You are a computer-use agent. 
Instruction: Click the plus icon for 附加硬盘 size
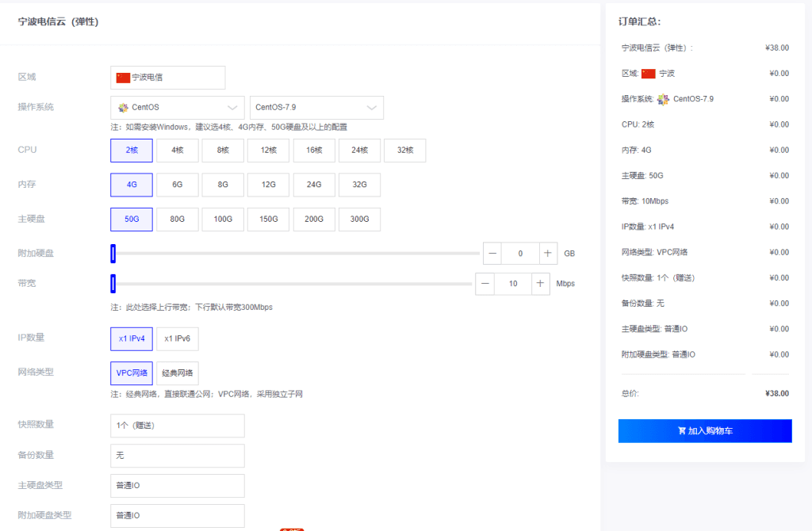(548, 254)
